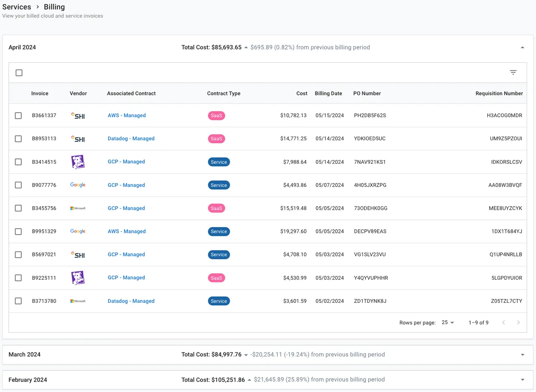Toggle the select-all checkbox above the table
Image resolution: width=536 pixels, height=392 pixels.
pyautogui.click(x=19, y=73)
